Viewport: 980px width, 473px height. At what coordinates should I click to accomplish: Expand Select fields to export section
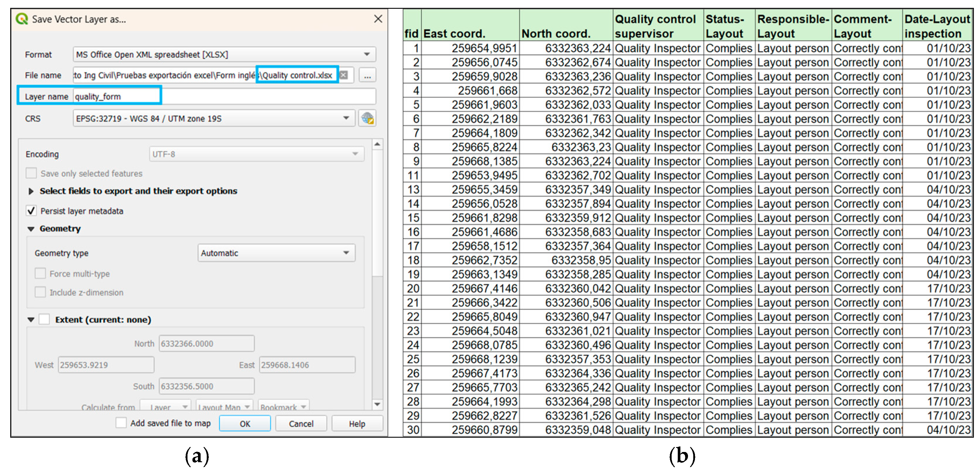[x=31, y=191]
